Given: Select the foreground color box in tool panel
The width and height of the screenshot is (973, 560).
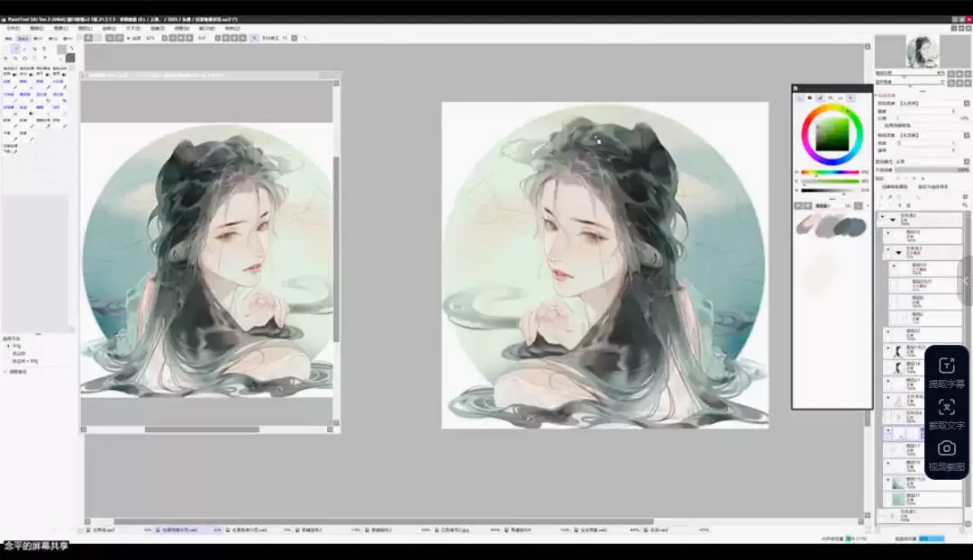Looking at the screenshot, I should pyautogui.click(x=61, y=50).
